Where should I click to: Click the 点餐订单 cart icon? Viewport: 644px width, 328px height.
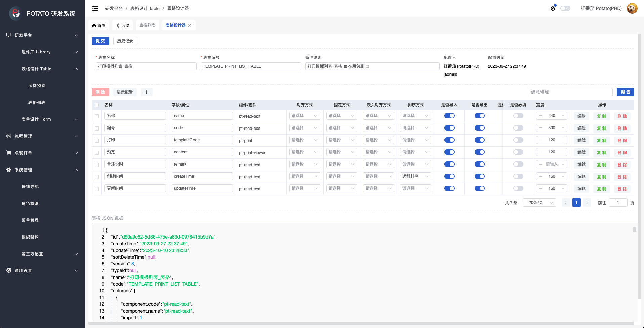9,153
